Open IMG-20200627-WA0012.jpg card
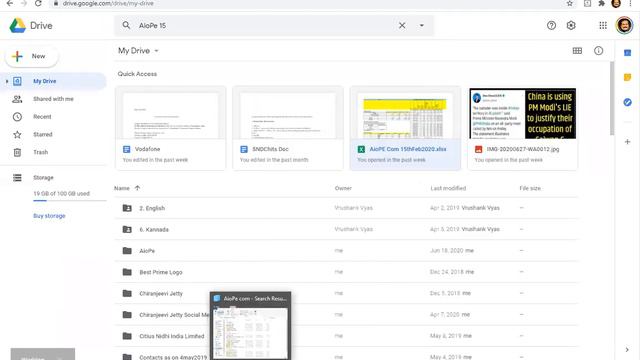 (x=522, y=128)
